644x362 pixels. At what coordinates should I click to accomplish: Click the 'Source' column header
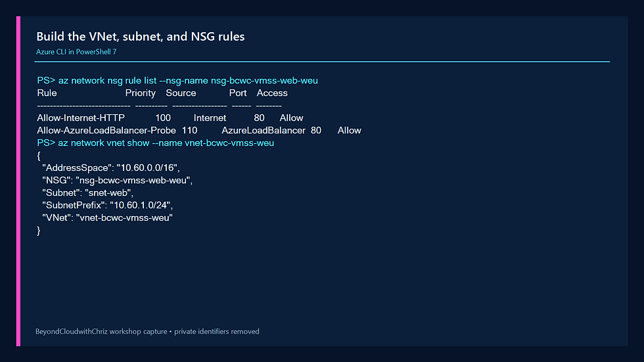pyautogui.click(x=181, y=93)
